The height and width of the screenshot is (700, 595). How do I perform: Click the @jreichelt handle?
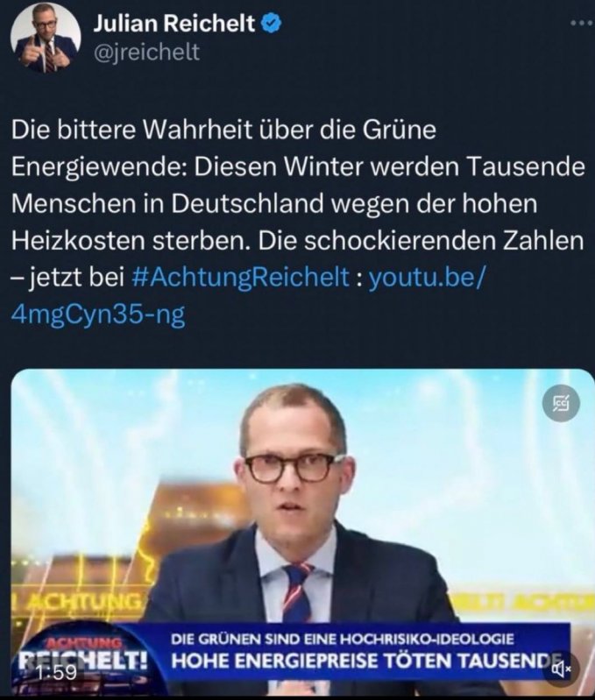(147, 53)
